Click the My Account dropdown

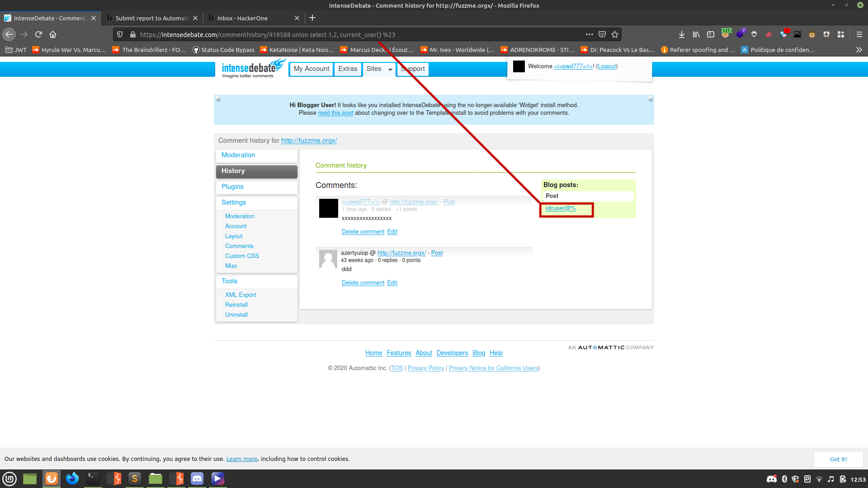[x=311, y=69]
